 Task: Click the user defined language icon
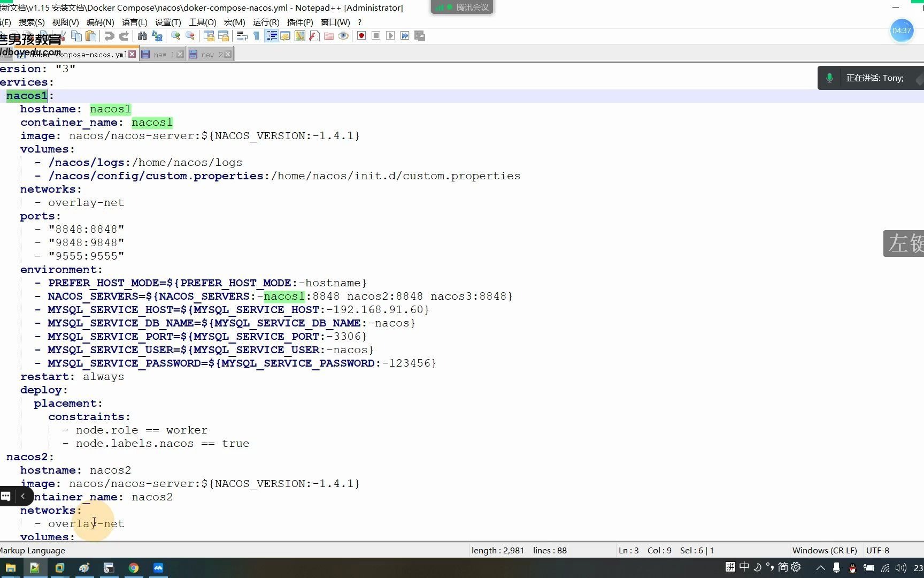[x=285, y=36]
